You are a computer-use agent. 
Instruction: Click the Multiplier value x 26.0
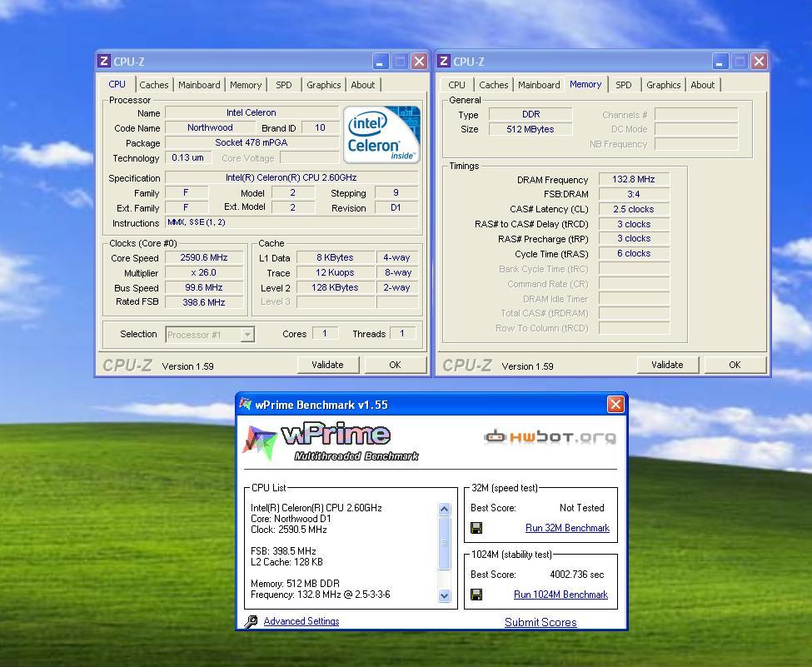click(204, 272)
